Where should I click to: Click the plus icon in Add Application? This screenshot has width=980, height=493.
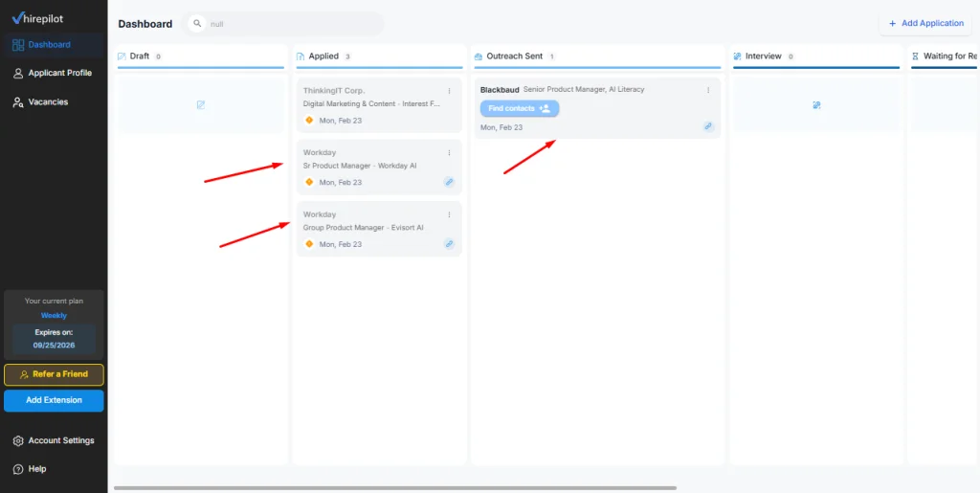coord(893,23)
